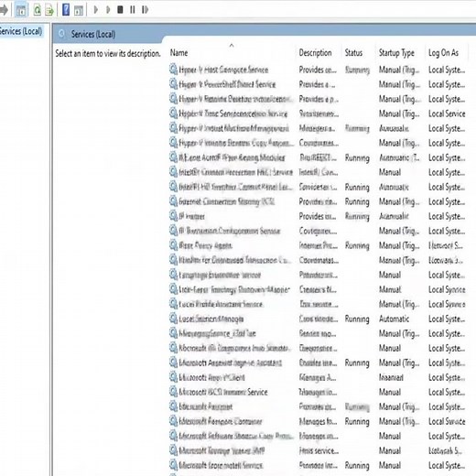Click the gear icon of Hyper-V Host Compute Service
The width and height of the screenshot is (476, 476).
pyautogui.click(x=173, y=70)
